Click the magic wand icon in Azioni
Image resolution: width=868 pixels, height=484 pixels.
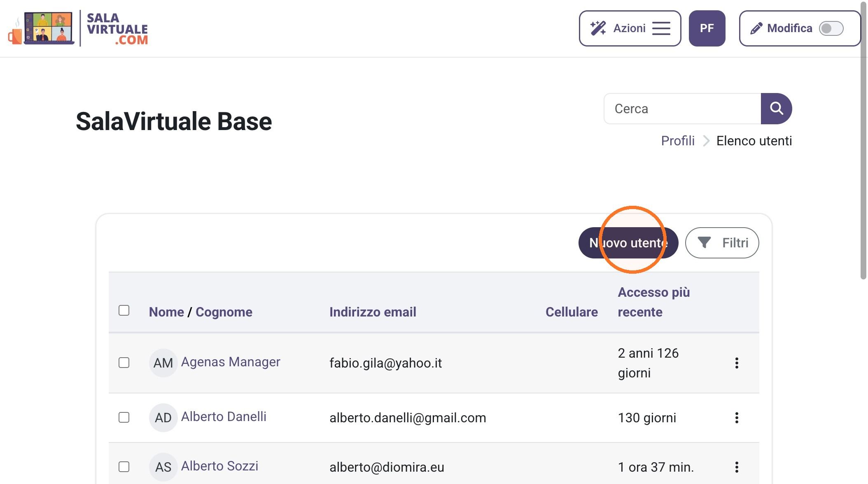[598, 28]
